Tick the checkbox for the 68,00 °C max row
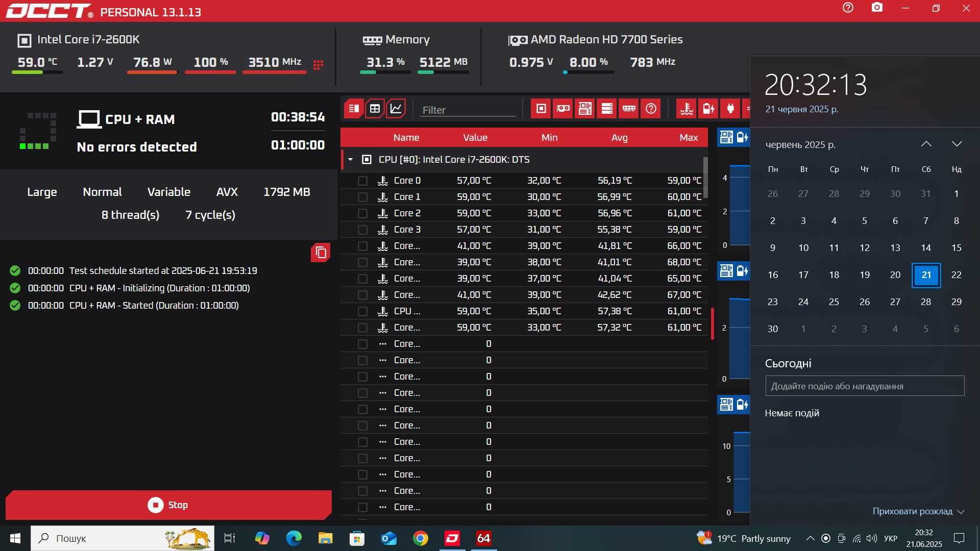 point(362,262)
